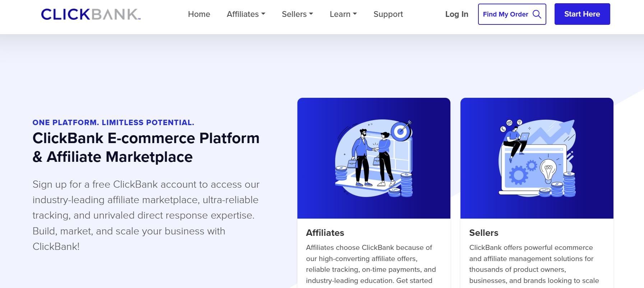
Task: Click the "ClickBank offers powerful ecommerce" description
Action: click(534, 264)
